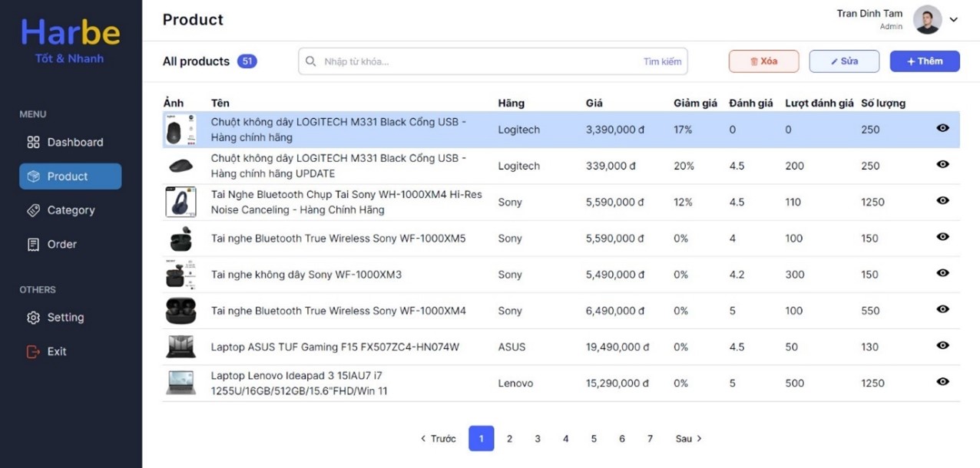Click the Số lượng column header
Screen dimensions: 980x468
pos(883,103)
